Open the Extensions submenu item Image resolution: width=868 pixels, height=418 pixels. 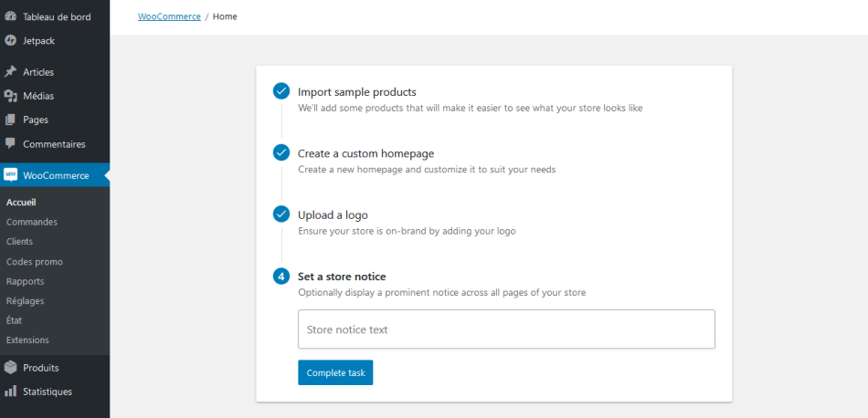click(x=27, y=340)
